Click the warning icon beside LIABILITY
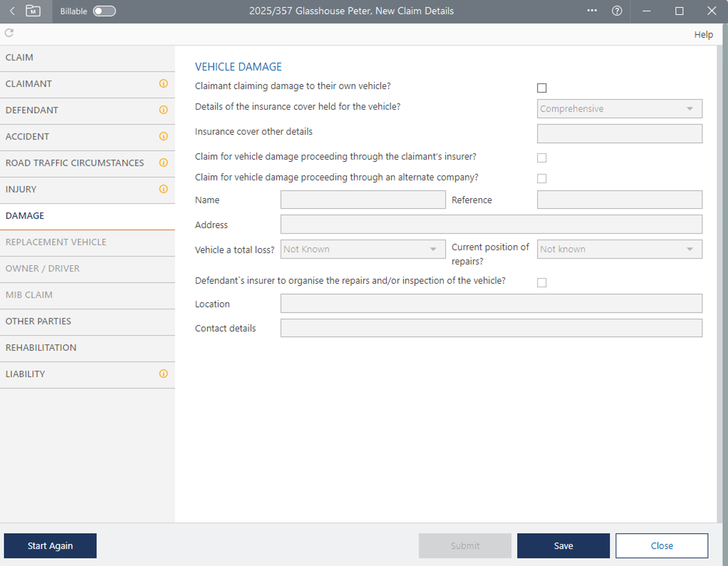Image resolution: width=728 pixels, height=566 pixels. pyautogui.click(x=163, y=374)
